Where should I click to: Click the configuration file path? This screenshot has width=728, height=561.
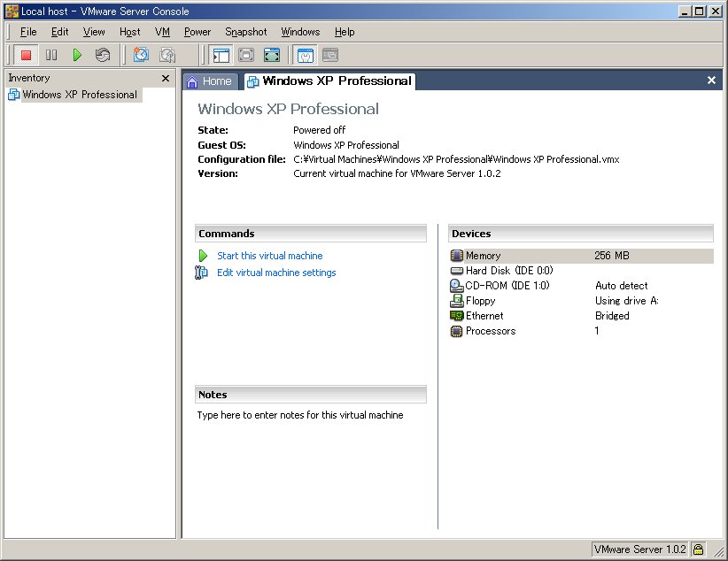pos(456,159)
